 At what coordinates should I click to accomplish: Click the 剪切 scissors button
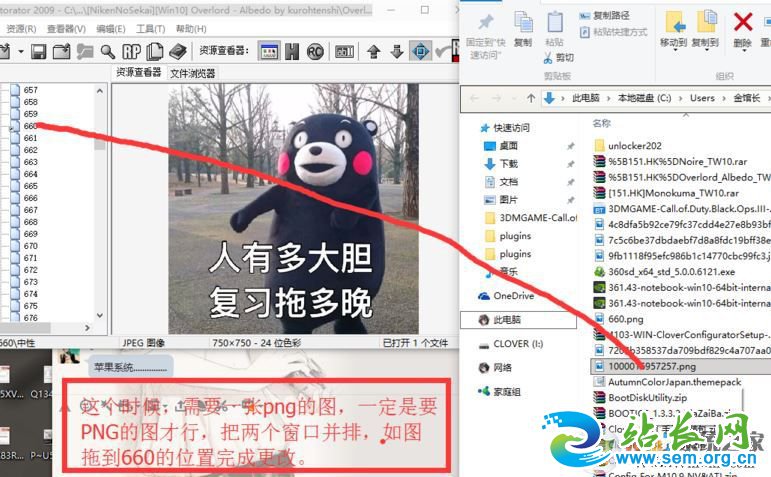point(559,58)
